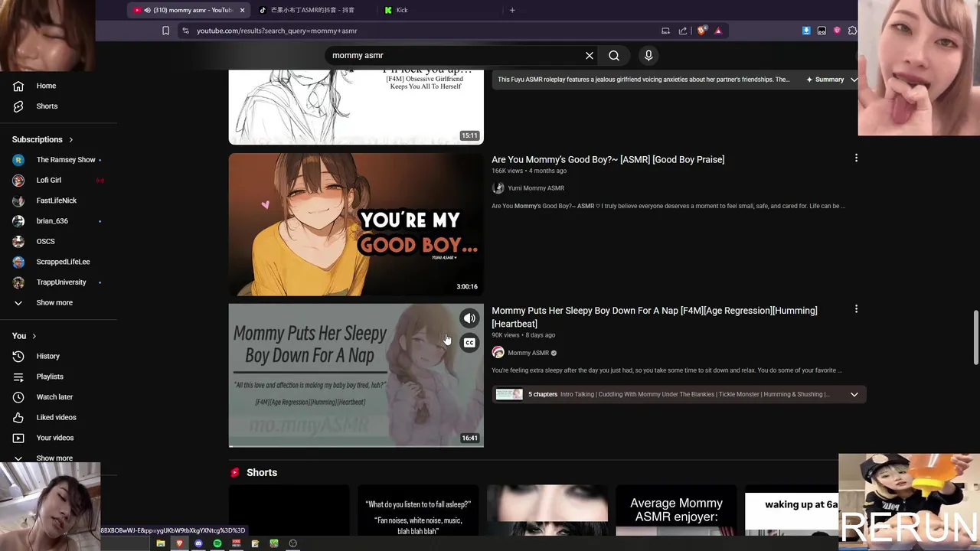Open site settings icon beside URL
Viewport: 980px width, 551px height.
[185, 31]
